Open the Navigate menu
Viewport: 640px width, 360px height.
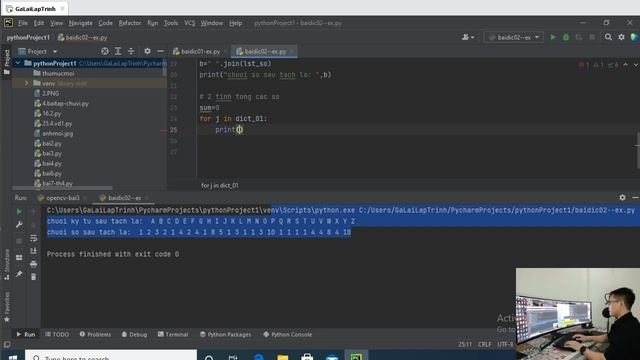point(80,23)
